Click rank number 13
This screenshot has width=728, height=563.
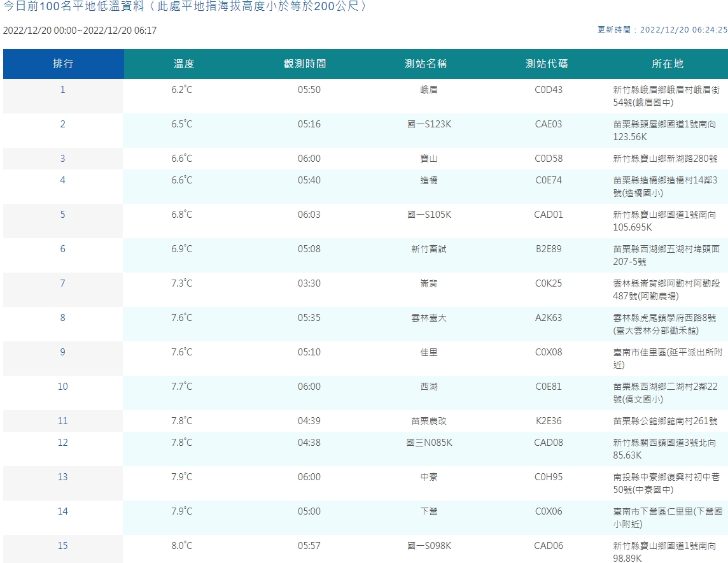coord(62,477)
